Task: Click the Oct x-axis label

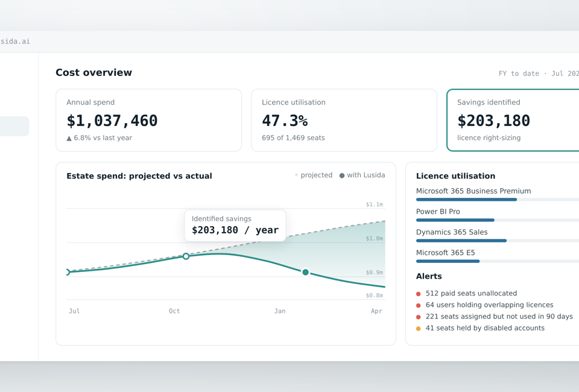Action: pyautogui.click(x=174, y=311)
